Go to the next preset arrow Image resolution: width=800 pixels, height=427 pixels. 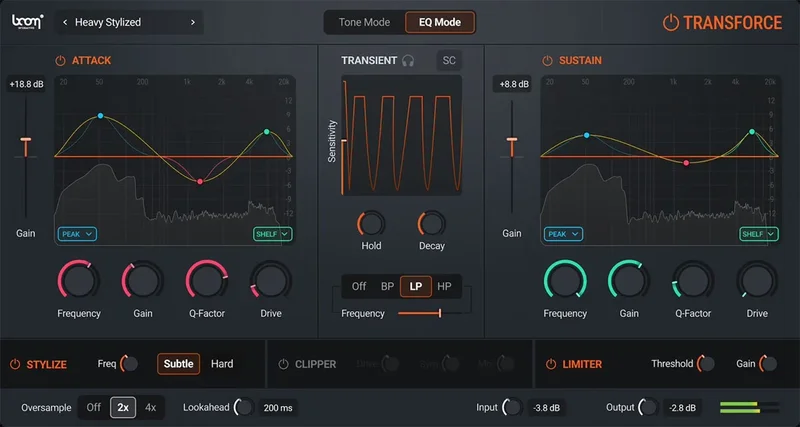[x=193, y=22]
